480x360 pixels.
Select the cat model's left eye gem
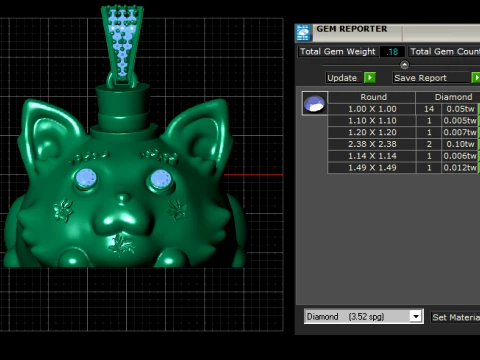tap(86, 177)
